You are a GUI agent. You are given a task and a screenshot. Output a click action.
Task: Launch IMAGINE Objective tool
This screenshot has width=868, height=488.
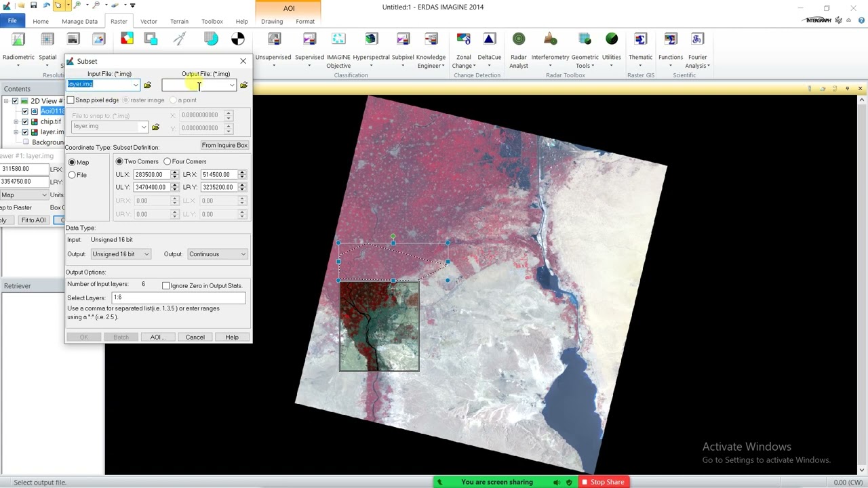pyautogui.click(x=338, y=39)
